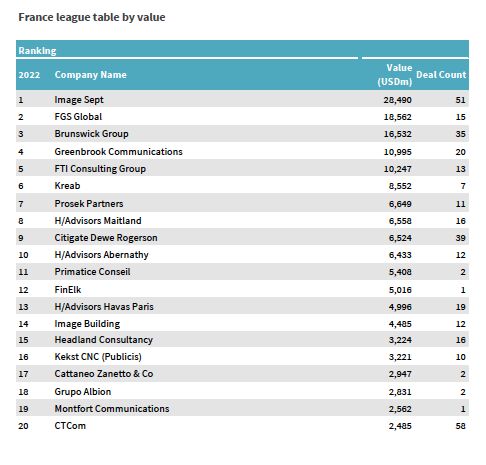Click the Deal Count column header
The width and height of the screenshot is (486, 465).
pyautogui.click(x=441, y=75)
